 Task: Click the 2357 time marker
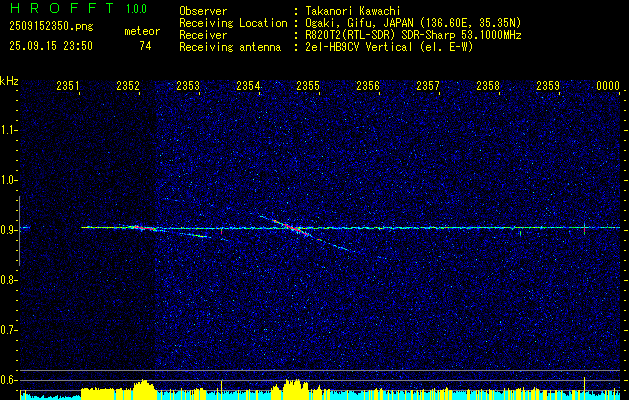point(428,85)
